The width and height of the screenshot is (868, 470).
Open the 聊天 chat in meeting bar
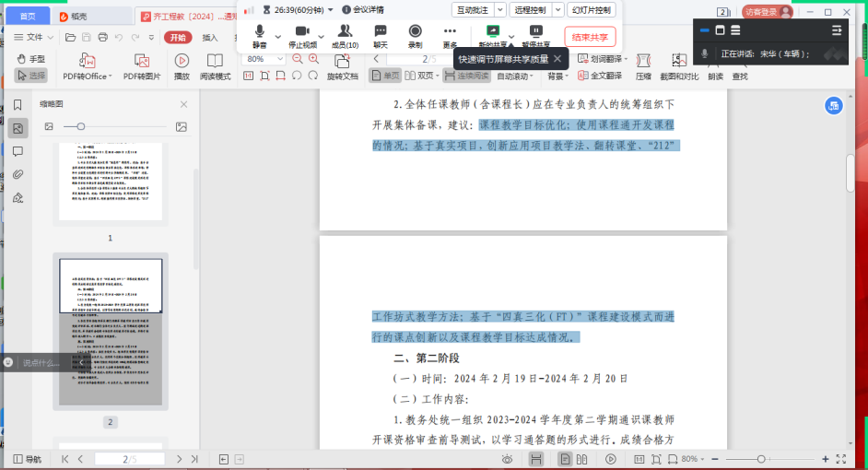point(381,36)
